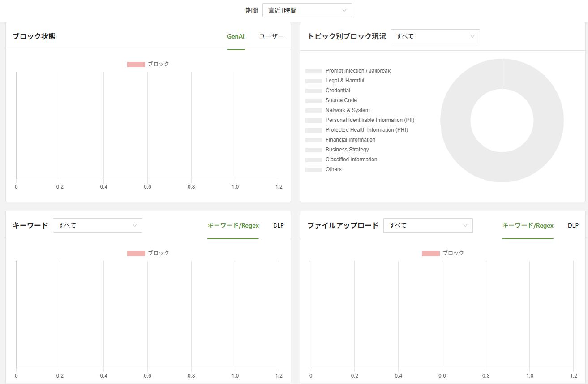
Task: Hide Source Code in the topic chart
Action: [x=341, y=100]
